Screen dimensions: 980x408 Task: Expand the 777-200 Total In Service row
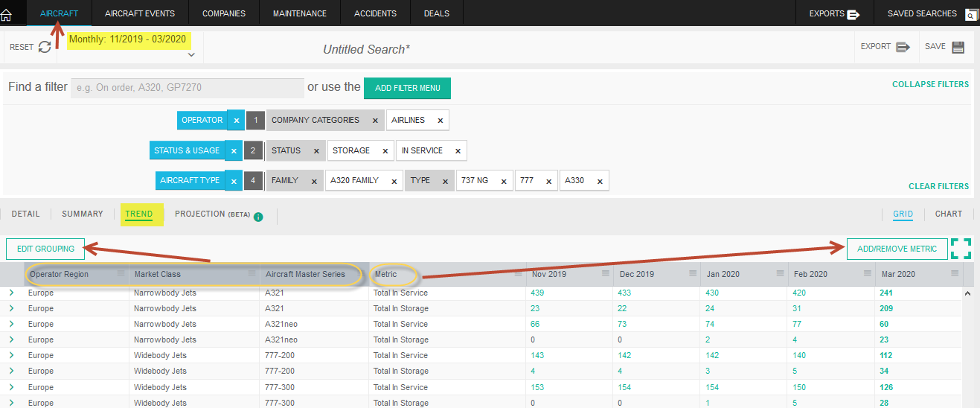[x=11, y=355]
